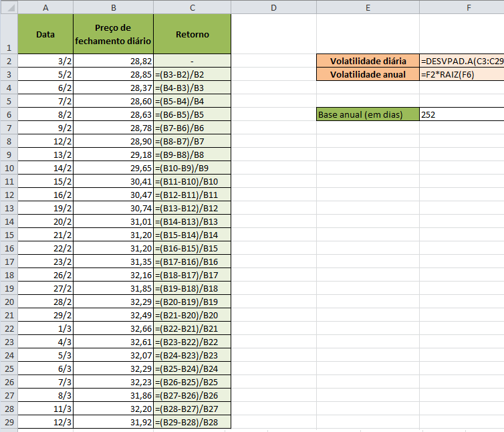Click the select-all corner of the sheet

tap(9, 7)
